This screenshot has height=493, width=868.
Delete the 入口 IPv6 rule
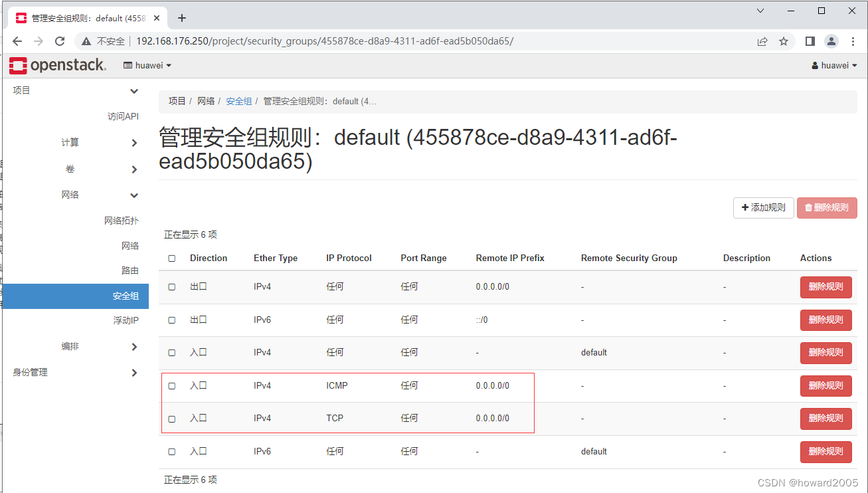pyautogui.click(x=825, y=451)
